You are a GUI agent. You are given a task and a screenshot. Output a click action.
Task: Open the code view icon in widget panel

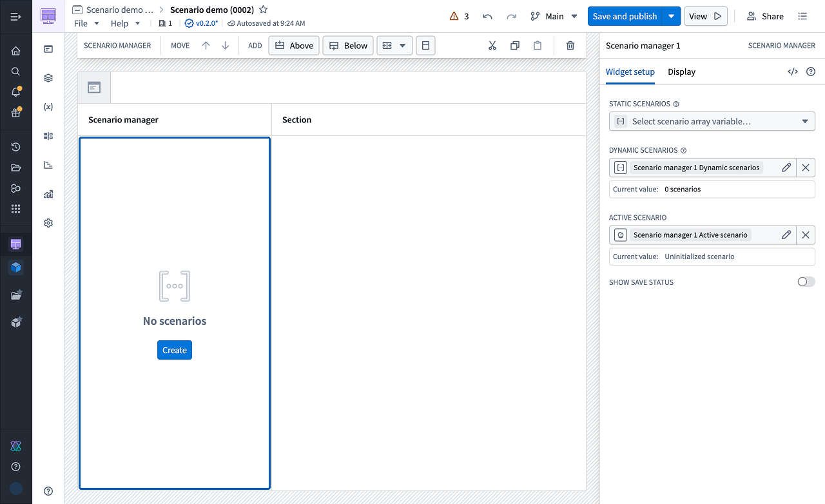(x=793, y=72)
